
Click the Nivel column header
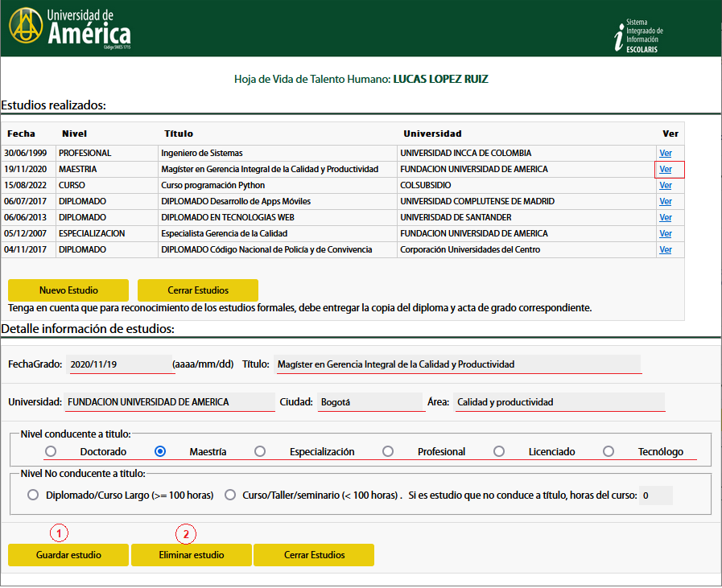tap(75, 134)
